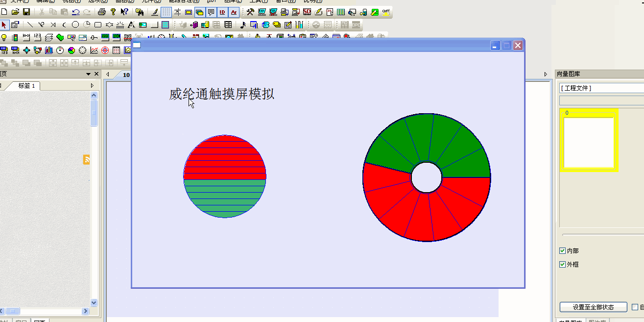Switch to window tab 10
Screen dimensions: 644x322
126,75
